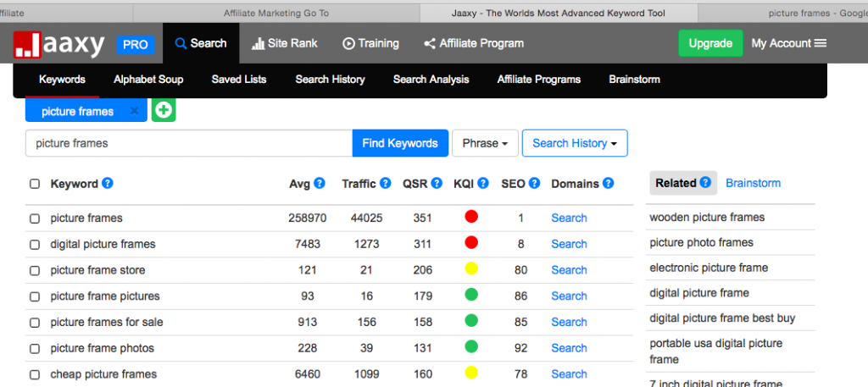The width and height of the screenshot is (868, 387).
Task: Toggle the select-all keywords checkbox
Action: click(34, 184)
